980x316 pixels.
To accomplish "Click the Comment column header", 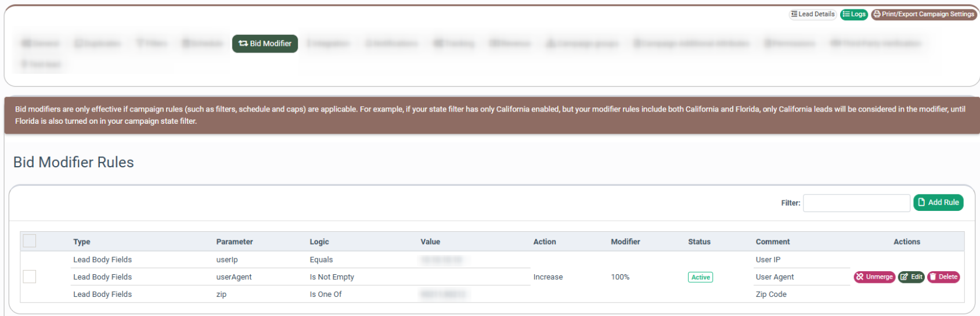I will [x=773, y=242].
